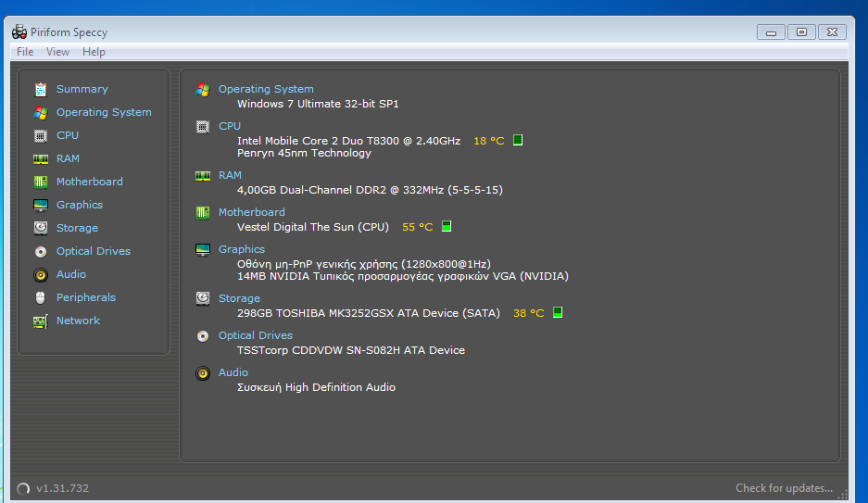The image size is (868, 503).
Task: Click the 14MB NVIDIA VGA adapter line
Action: (402, 276)
